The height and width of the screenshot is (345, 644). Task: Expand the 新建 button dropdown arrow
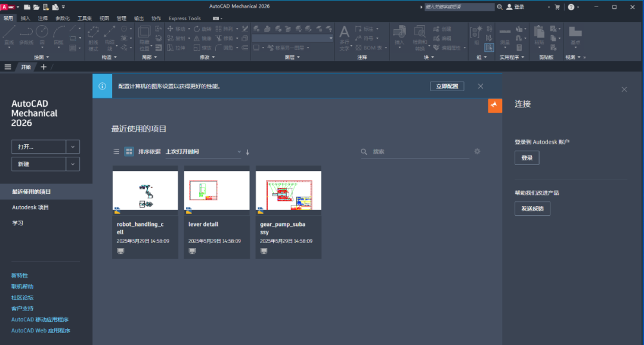(x=73, y=164)
